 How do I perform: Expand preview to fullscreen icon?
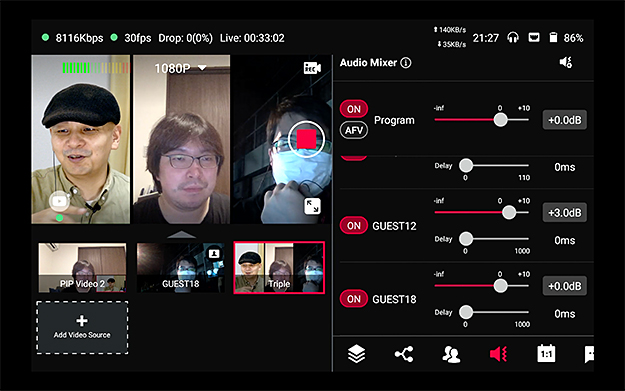tap(312, 206)
